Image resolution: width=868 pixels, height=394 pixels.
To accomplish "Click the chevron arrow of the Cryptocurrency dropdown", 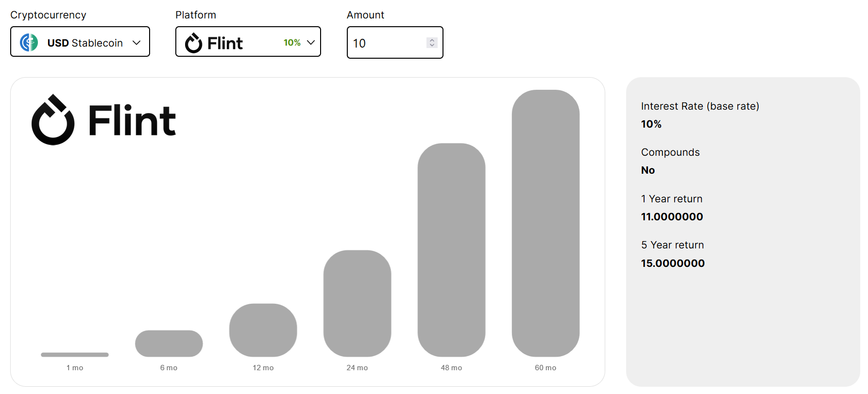I will [x=136, y=43].
